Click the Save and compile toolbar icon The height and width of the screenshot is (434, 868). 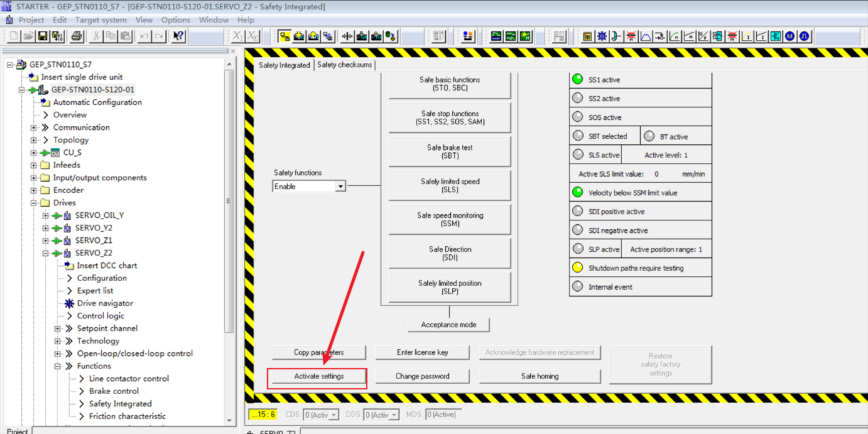(57, 36)
